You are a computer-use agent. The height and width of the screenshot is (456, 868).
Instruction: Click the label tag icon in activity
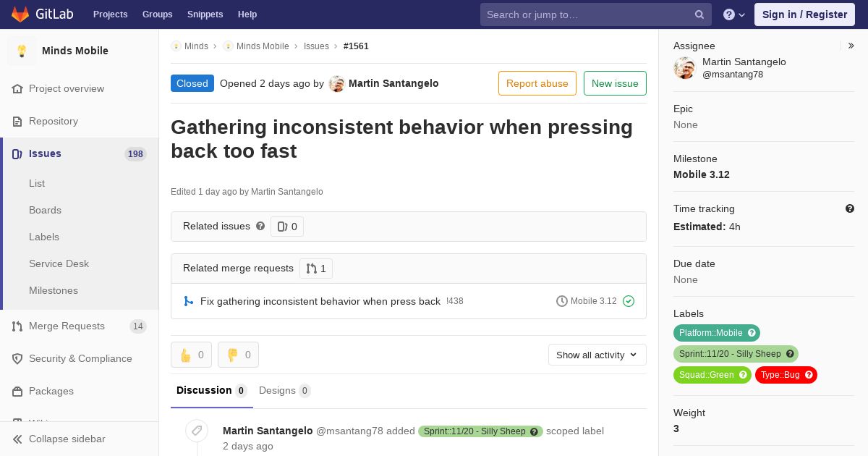click(197, 431)
